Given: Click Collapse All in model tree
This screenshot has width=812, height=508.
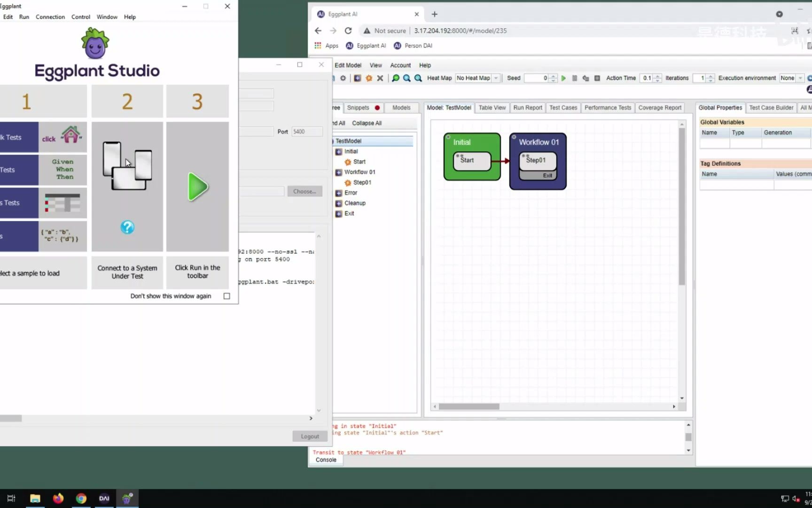Looking at the screenshot, I should point(367,123).
